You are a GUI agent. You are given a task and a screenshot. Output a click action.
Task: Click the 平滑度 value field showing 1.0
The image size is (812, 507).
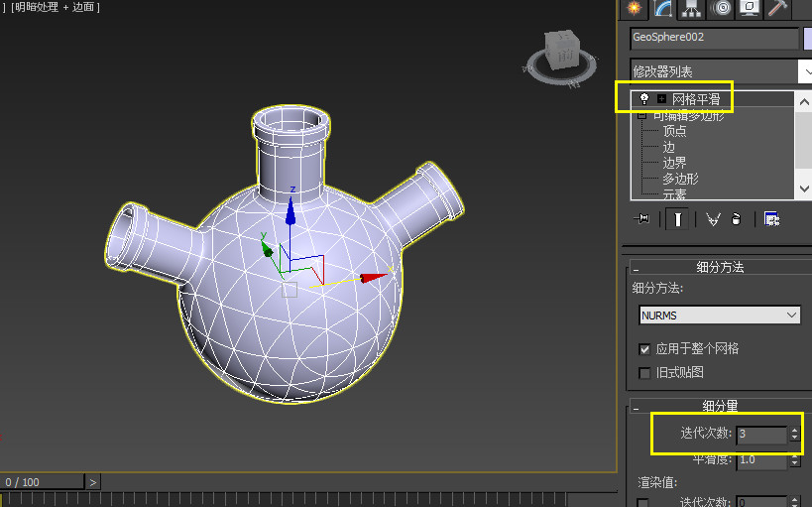761,460
